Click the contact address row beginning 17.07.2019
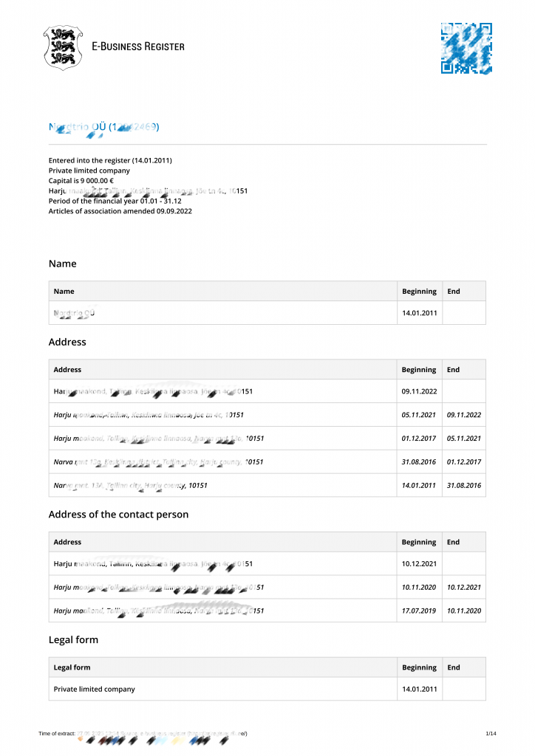The width and height of the screenshot is (535, 756). click(267, 611)
